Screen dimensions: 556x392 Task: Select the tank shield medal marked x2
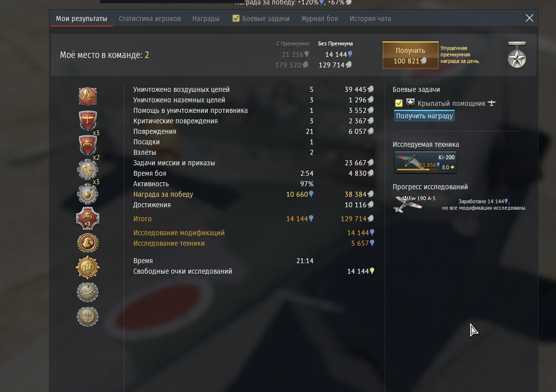[87, 145]
